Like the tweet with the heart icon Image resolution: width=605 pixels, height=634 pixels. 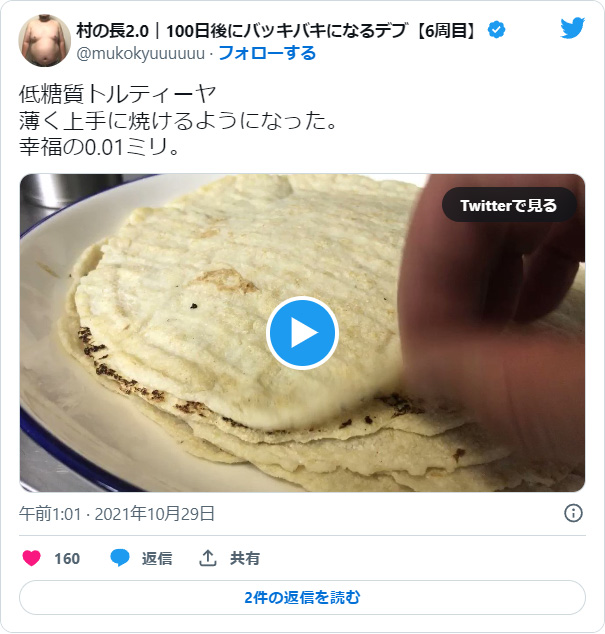point(31,558)
